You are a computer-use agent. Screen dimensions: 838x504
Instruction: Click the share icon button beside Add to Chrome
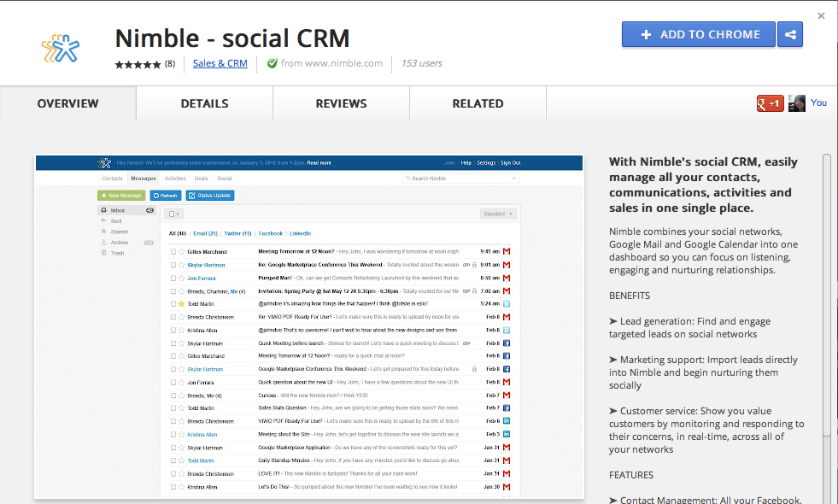790,35
